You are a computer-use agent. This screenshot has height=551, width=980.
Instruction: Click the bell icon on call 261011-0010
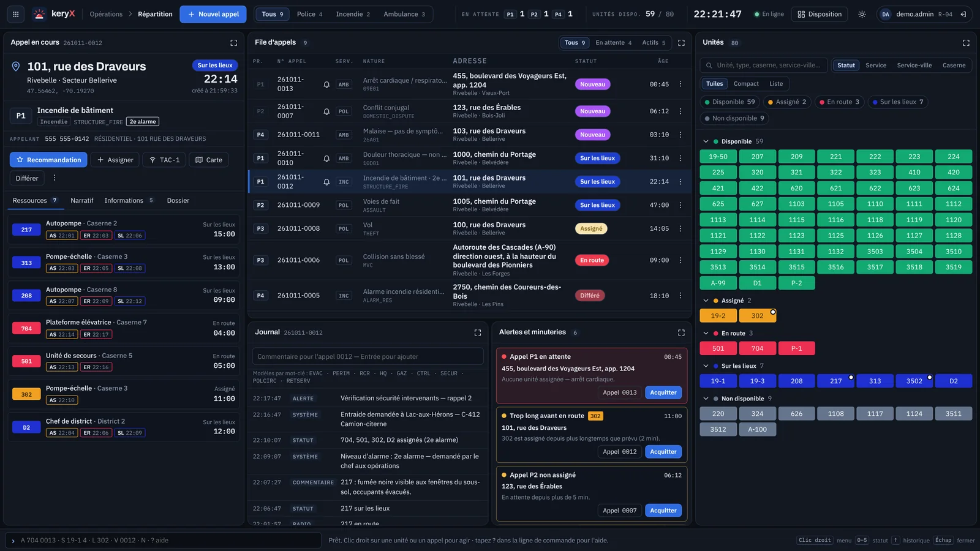326,158
